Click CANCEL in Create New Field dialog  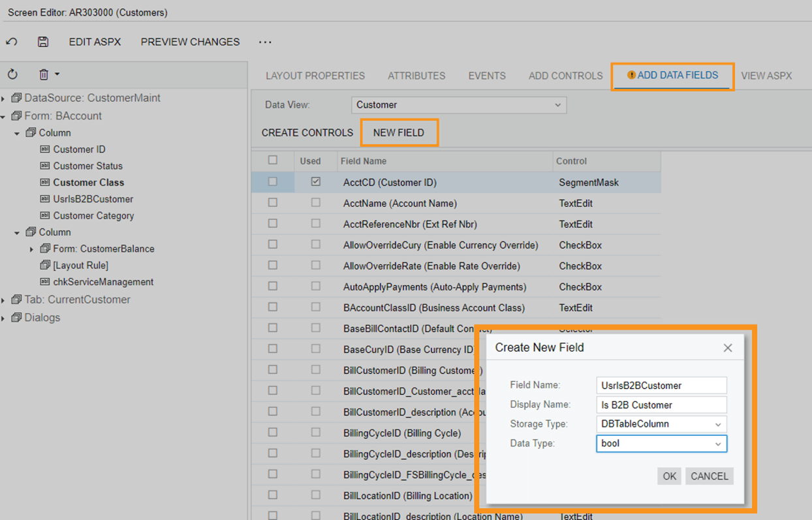tap(710, 476)
